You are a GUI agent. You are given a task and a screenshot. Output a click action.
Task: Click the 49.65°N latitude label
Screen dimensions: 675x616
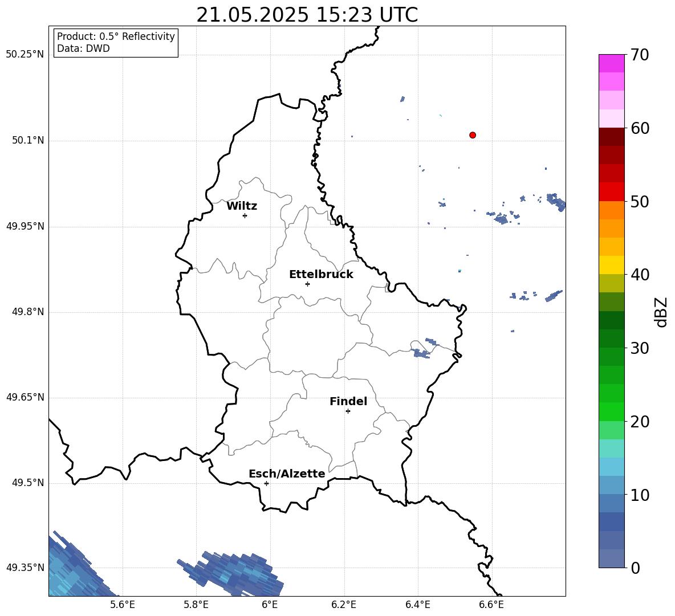click(x=25, y=397)
